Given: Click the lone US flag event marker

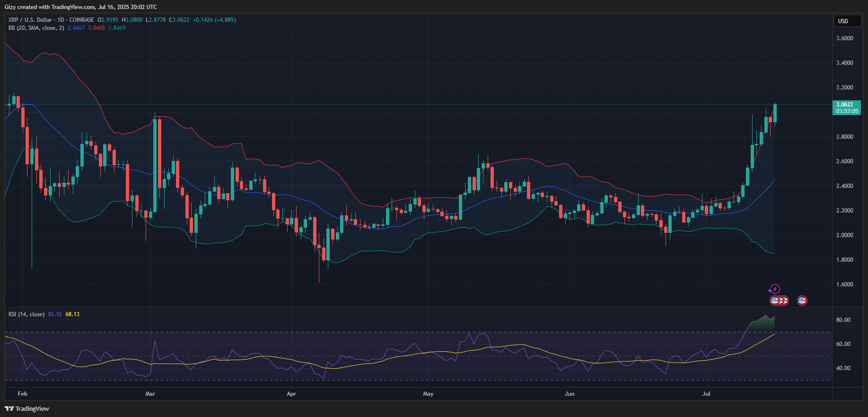Looking at the screenshot, I should [802, 300].
